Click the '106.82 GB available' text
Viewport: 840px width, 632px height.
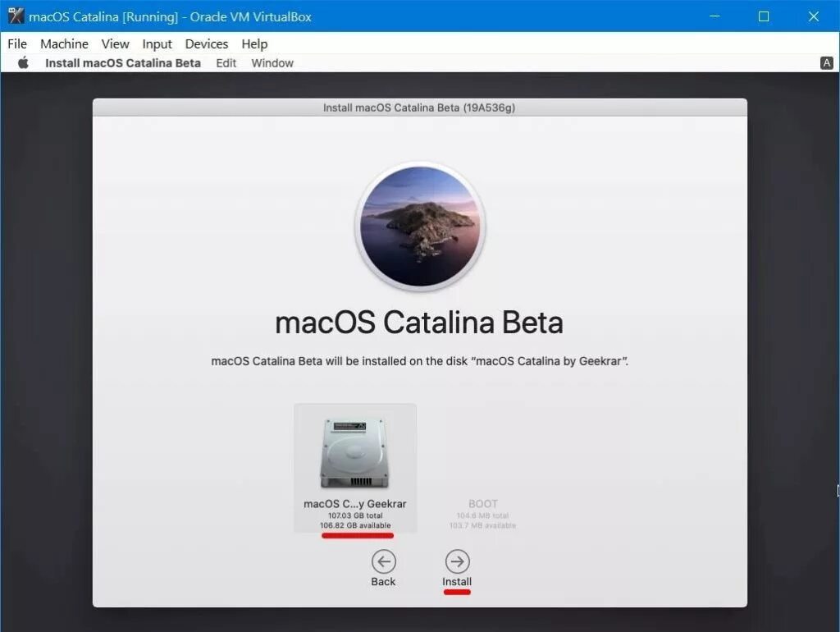click(x=355, y=525)
